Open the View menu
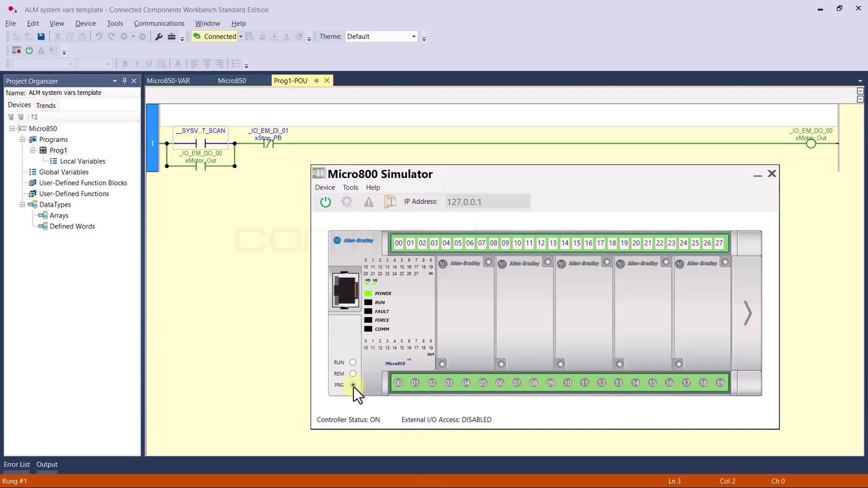868x488 pixels. pos(56,24)
